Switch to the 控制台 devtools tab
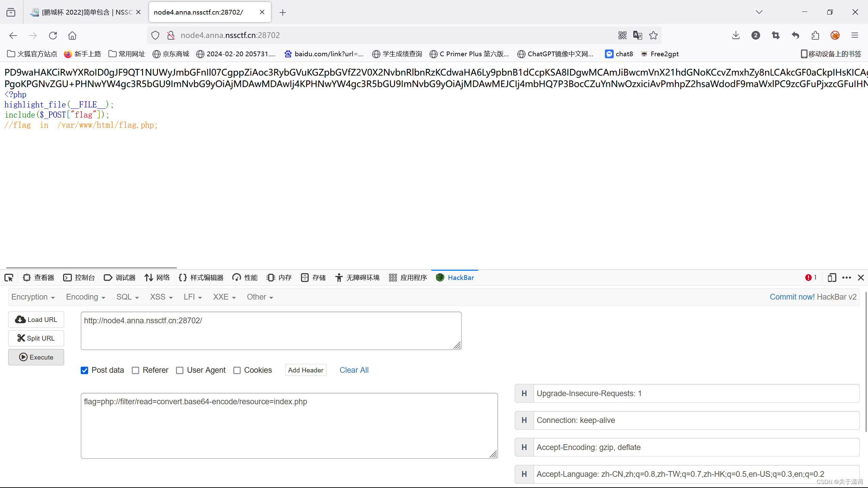The height and width of the screenshot is (488, 868). [79, 278]
